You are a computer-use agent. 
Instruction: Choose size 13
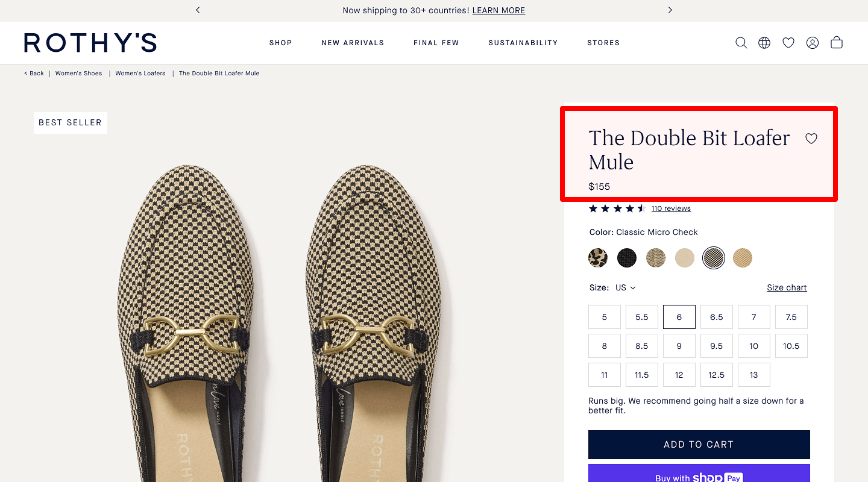tap(753, 374)
